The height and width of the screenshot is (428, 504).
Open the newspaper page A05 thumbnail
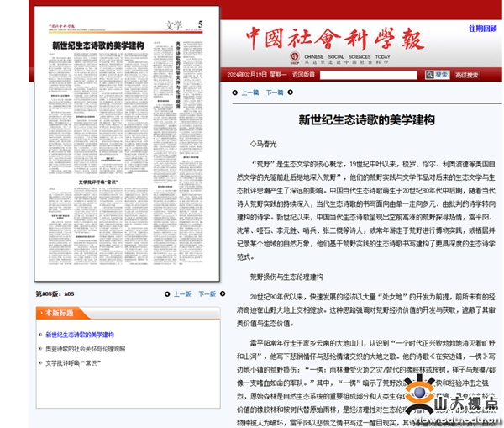[x=127, y=144]
